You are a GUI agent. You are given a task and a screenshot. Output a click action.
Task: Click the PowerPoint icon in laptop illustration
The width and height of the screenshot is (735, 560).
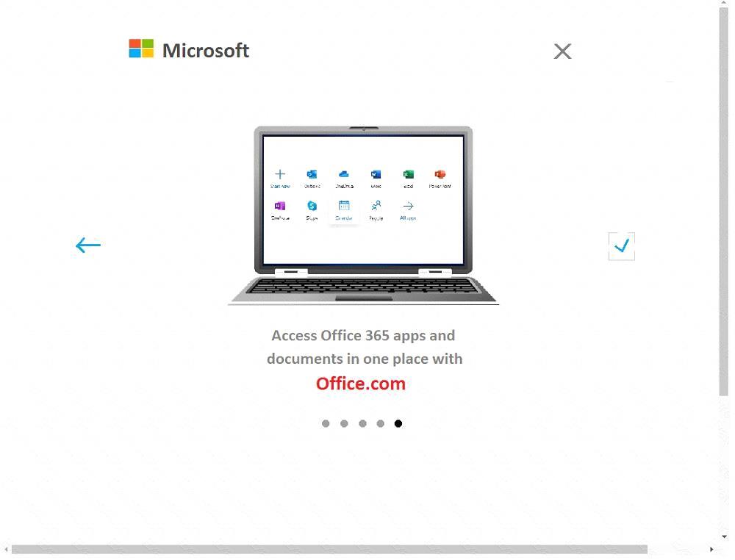click(440, 174)
